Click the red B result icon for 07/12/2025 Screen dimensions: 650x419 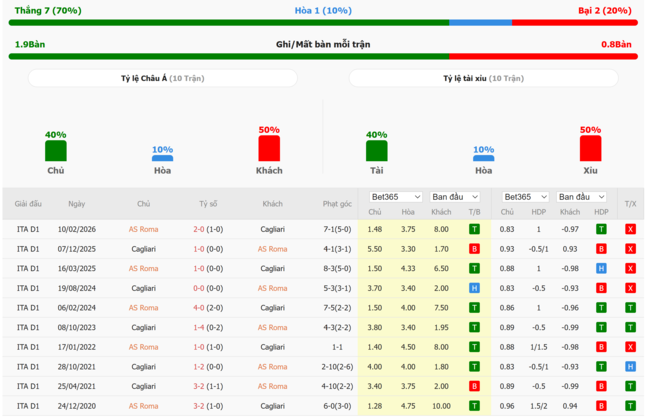pos(474,249)
